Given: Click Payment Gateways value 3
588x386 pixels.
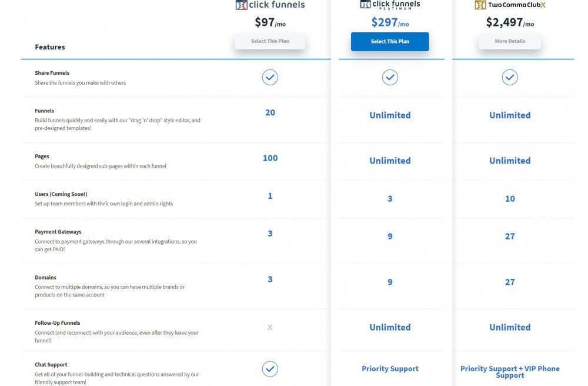Looking at the screenshot, I should pos(270,234).
